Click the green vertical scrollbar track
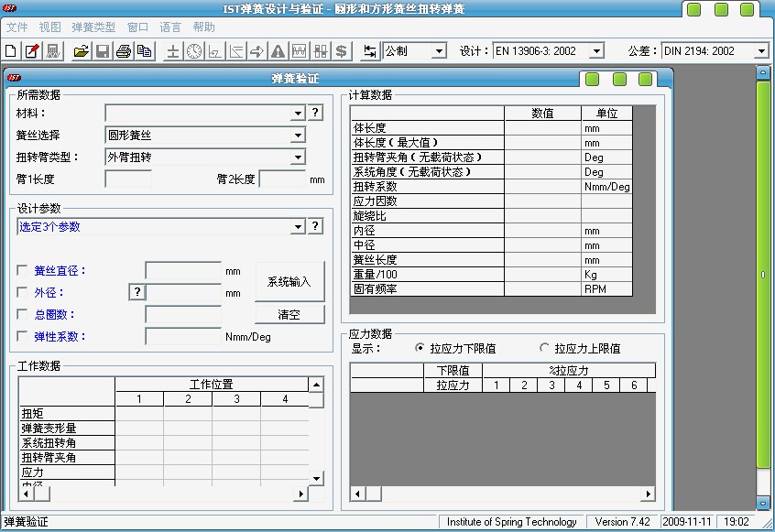Viewport: 775px width, 532px height. coord(763,274)
